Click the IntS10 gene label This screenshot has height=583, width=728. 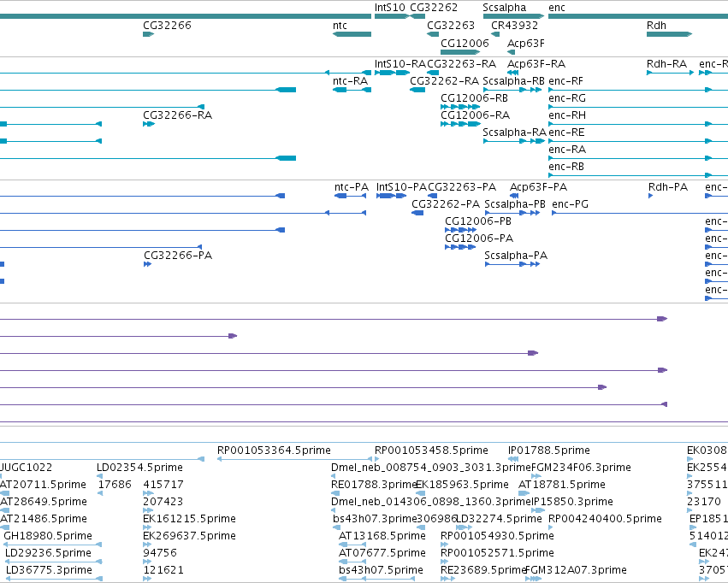[390, 8]
